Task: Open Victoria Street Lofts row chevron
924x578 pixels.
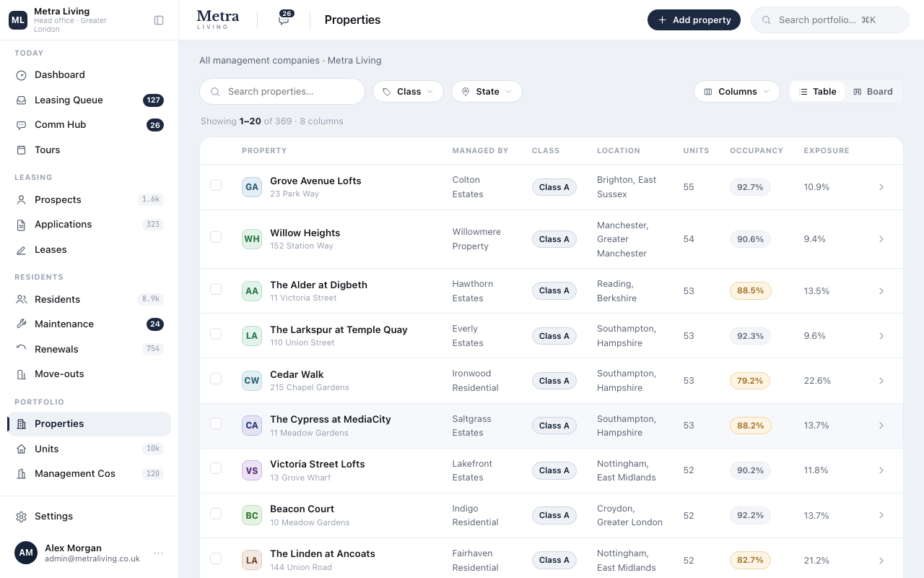Action: tap(881, 470)
